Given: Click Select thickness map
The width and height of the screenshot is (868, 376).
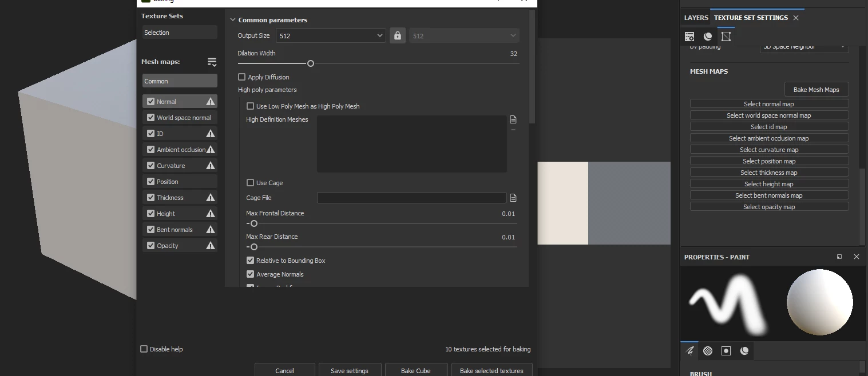Looking at the screenshot, I should click(769, 173).
